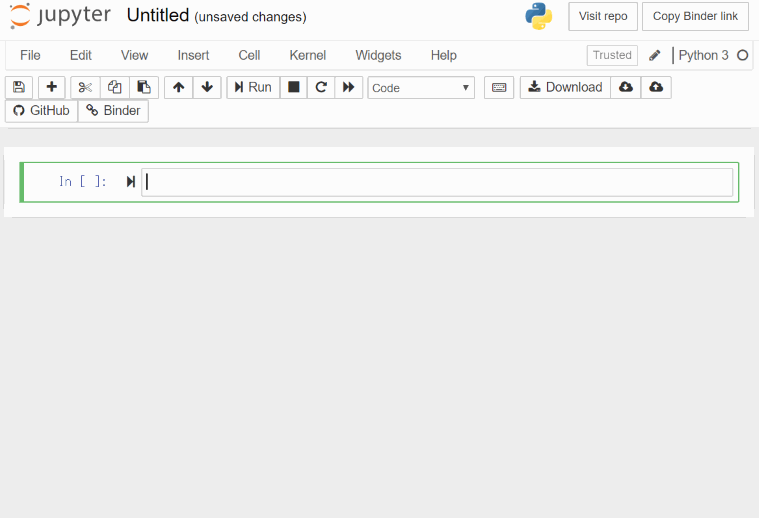Click the Copy Binder link button
Viewport: 759px width, 518px height.
[695, 16]
